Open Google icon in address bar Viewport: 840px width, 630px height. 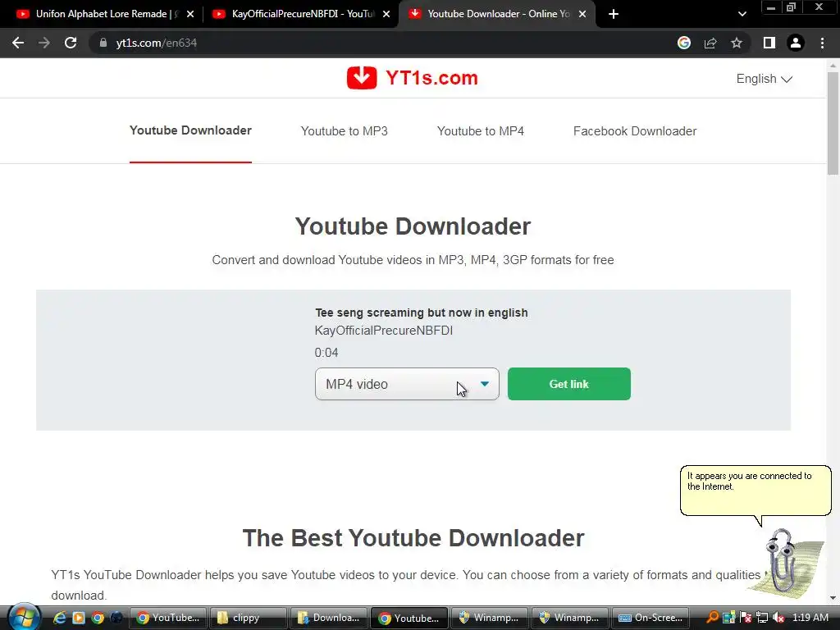[x=683, y=43]
